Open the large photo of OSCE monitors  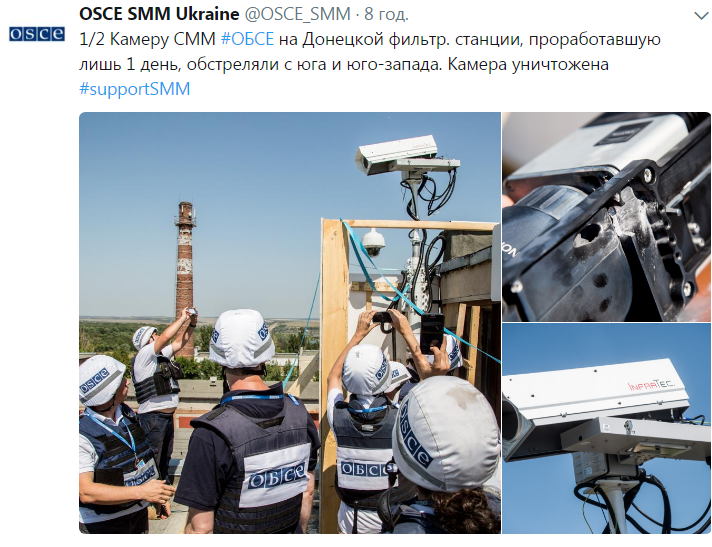coord(290,323)
